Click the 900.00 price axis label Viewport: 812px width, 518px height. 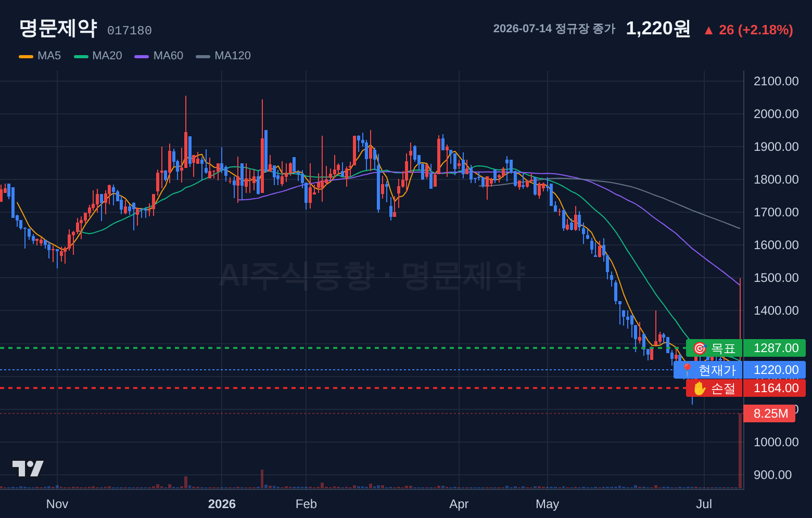[x=773, y=475]
